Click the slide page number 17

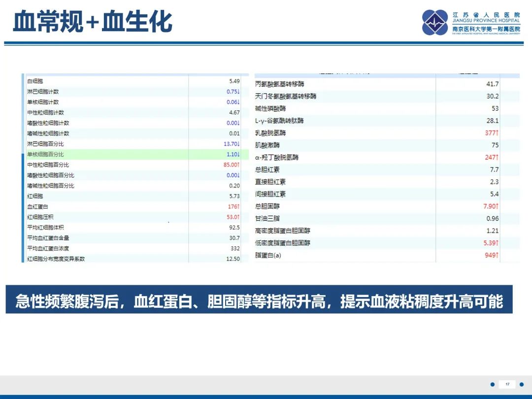[x=507, y=384]
